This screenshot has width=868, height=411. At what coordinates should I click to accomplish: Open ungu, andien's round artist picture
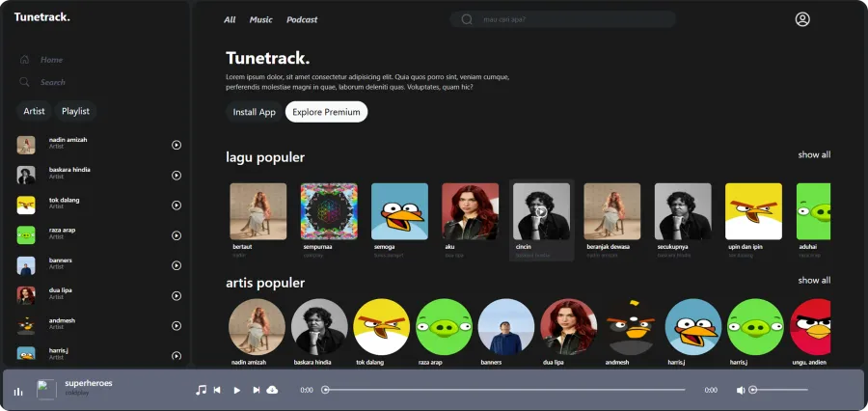tap(810, 327)
